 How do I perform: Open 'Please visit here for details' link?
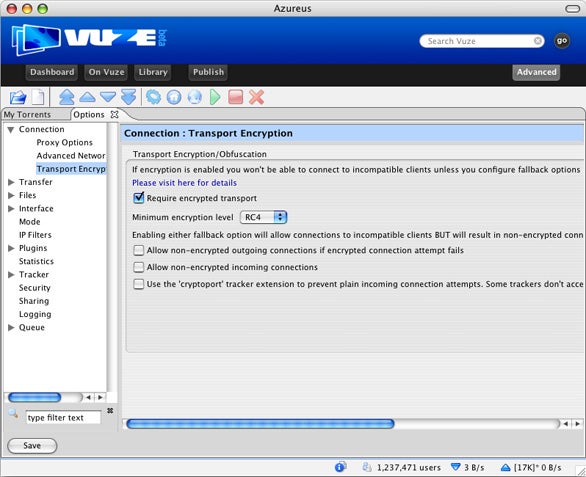[x=184, y=183]
